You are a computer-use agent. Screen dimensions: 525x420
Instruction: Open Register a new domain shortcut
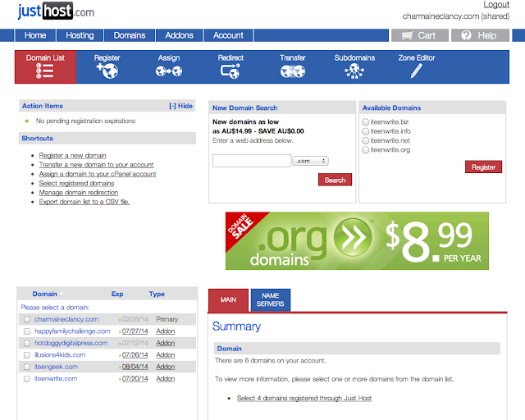pyautogui.click(x=73, y=155)
